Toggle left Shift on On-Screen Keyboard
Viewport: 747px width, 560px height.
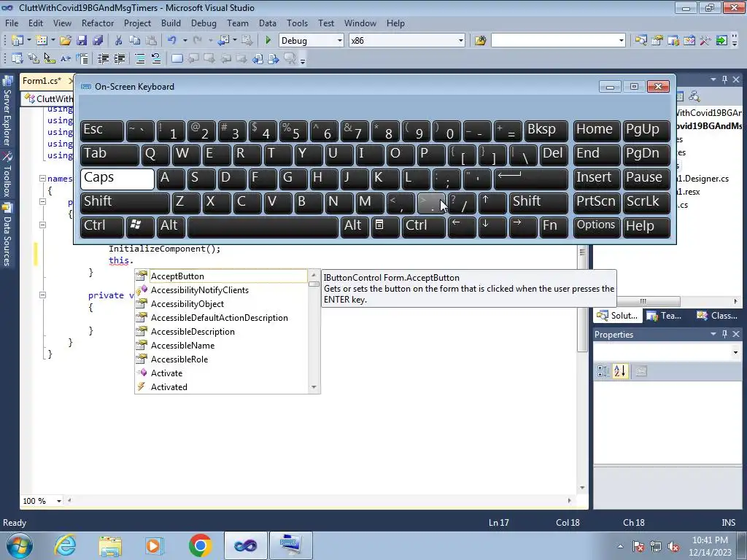(x=125, y=203)
